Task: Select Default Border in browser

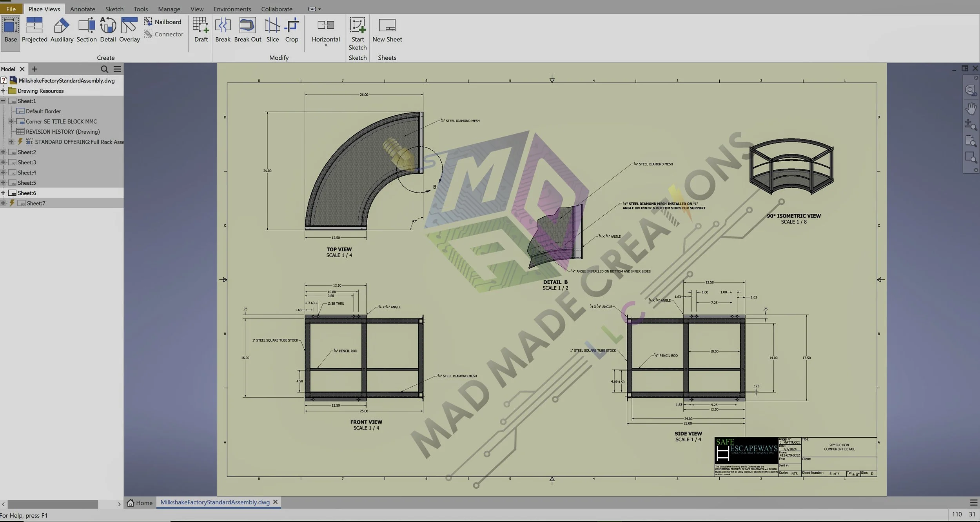Action: pyautogui.click(x=39, y=111)
